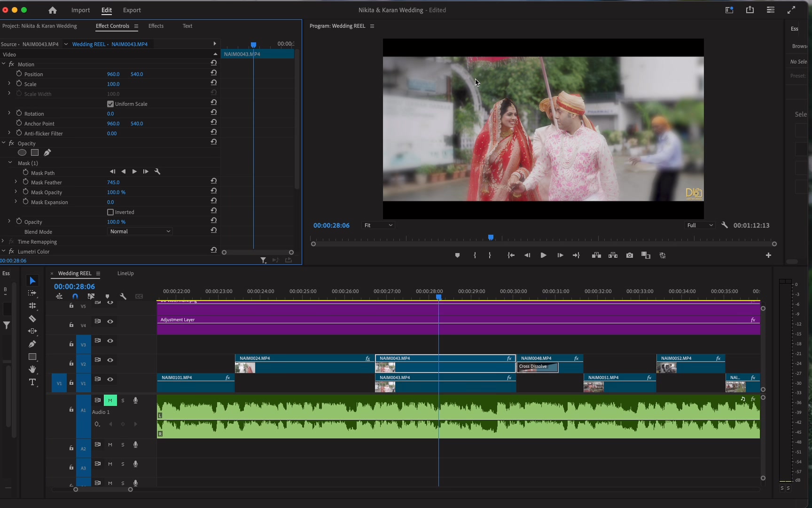
Task: Hide the V2 track output
Action: 110,360
